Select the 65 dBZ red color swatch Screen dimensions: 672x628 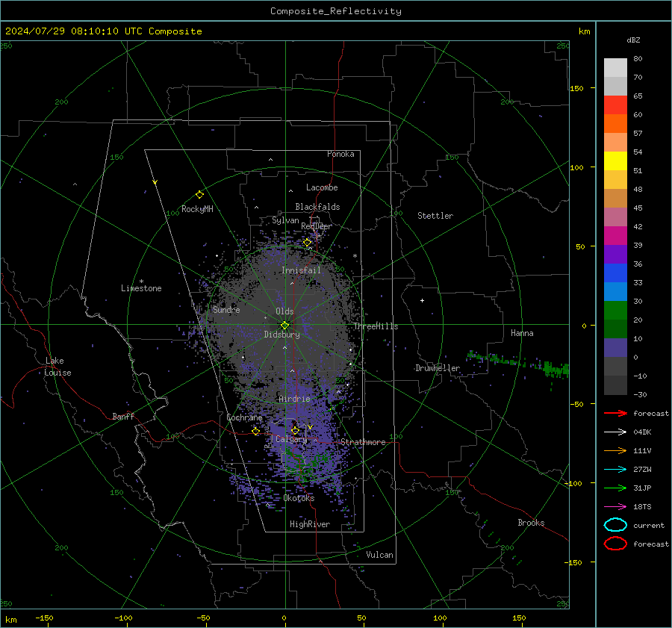point(615,105)
